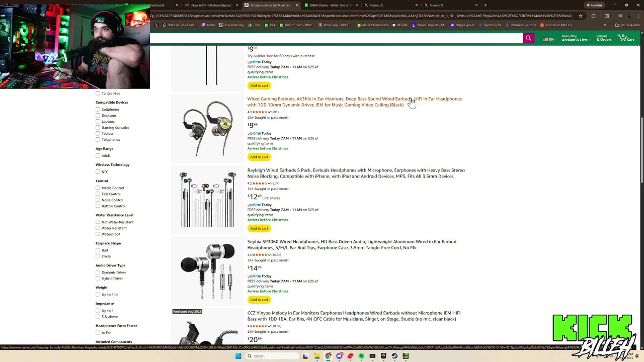Check the Waterproof filter
Image resolution: width=644 pixels, height=362 pixels.
pyautogui.click(x=98, y=234)
